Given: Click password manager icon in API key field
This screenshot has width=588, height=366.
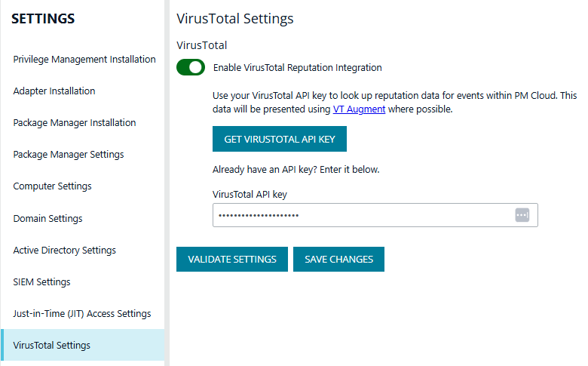Looking at the screenshot, I should click(x=522, y=215).
